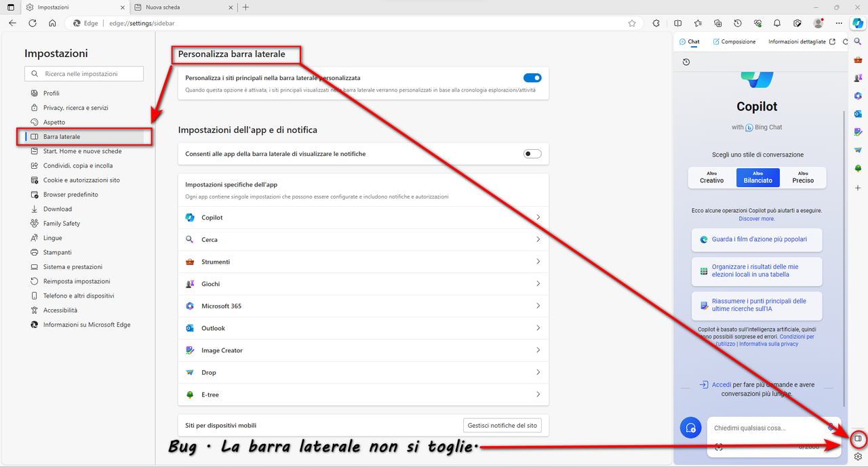Open Cookie e autorizzazioni sito section

click(x=81, y=180)
